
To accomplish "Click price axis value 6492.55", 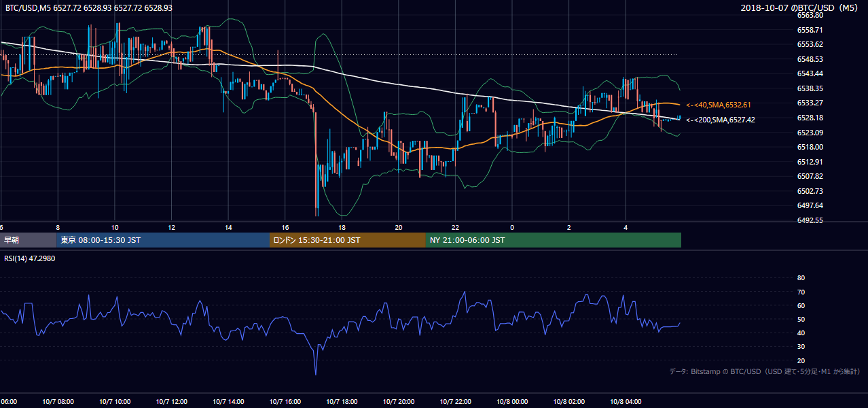I will 810,220.
